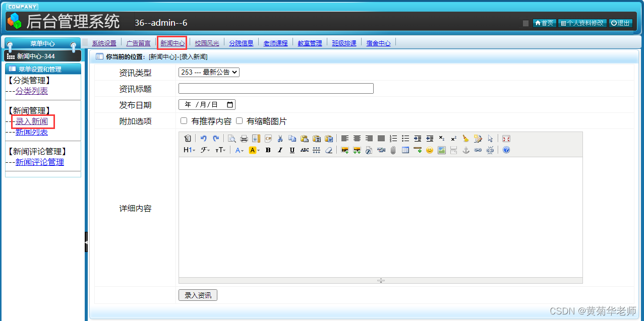The width and height of the screenshot is (644, 321).
Task: Click the increase indent icon
Action: [x=418, y=139]
